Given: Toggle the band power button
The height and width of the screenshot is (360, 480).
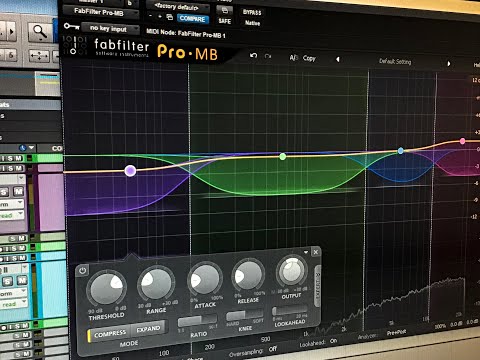Looking at the screenshot, I should click(x=82, y=270).
